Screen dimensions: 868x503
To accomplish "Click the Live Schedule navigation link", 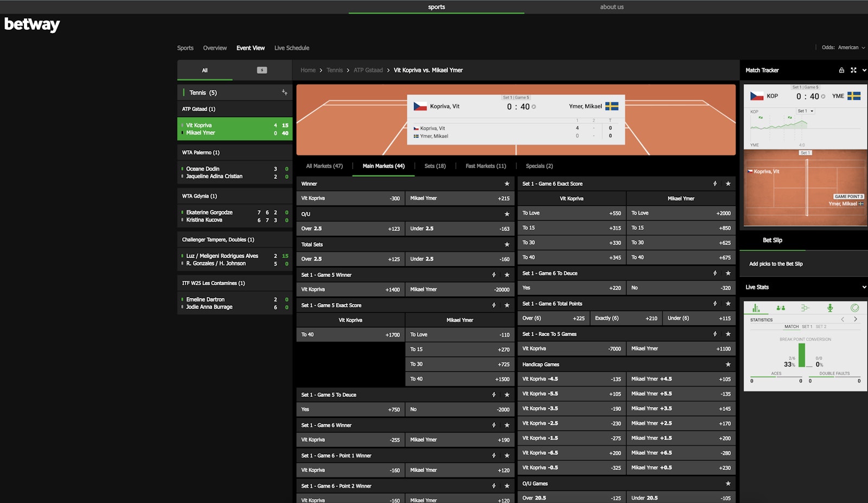I will pyautogui.click(x=291, y=48).
